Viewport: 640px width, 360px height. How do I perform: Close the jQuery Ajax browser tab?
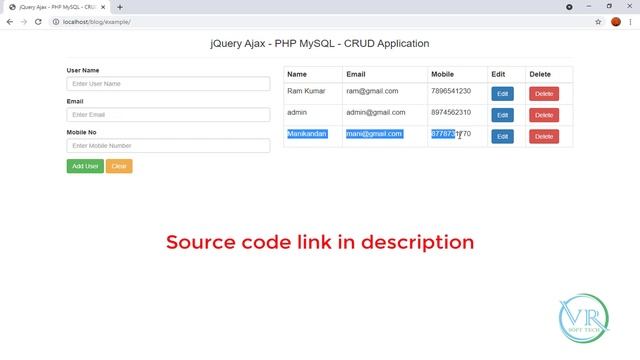[103, 7]
